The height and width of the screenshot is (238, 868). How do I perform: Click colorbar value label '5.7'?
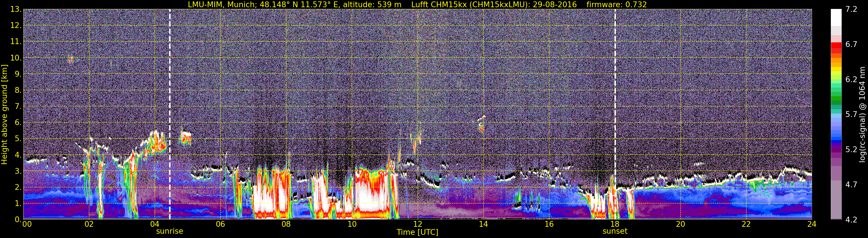[x=851, y=114]
